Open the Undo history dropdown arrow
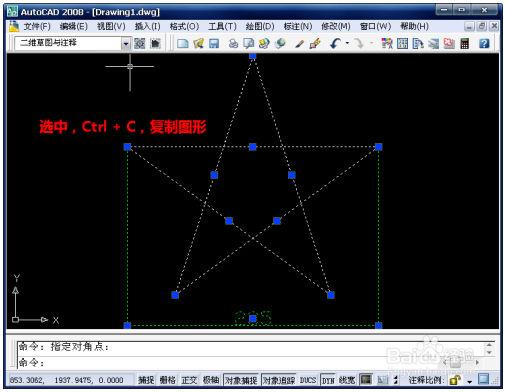 point(347,43)
